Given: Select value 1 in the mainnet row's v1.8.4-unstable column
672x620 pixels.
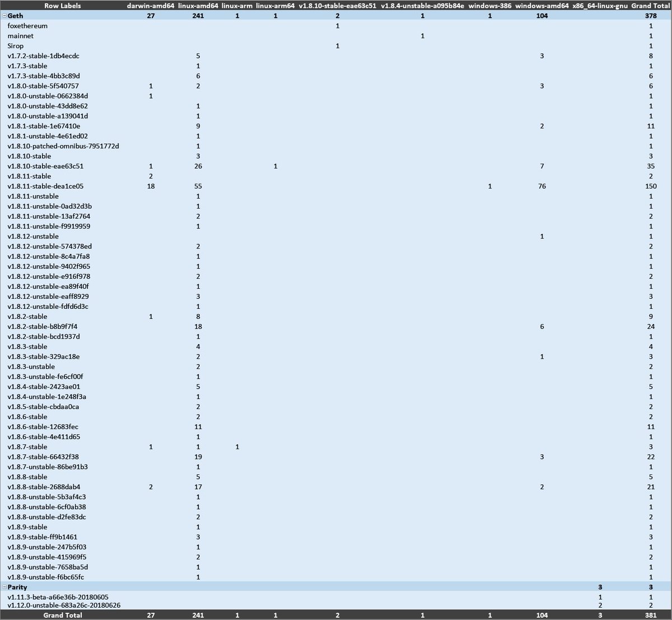Looking at the screenshot, I should pyautogui.click(x=423, y=36).
